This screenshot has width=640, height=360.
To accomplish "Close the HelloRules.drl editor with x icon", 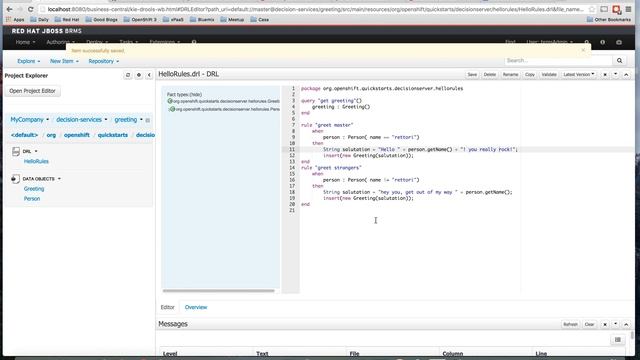I will 605,74.
